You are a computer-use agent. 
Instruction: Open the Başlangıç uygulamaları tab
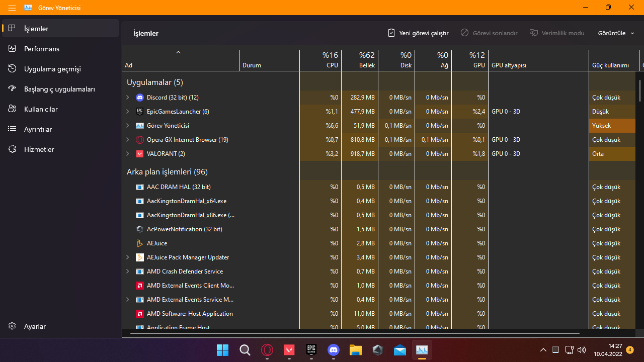pyautogui.click(x=60, y=89)
